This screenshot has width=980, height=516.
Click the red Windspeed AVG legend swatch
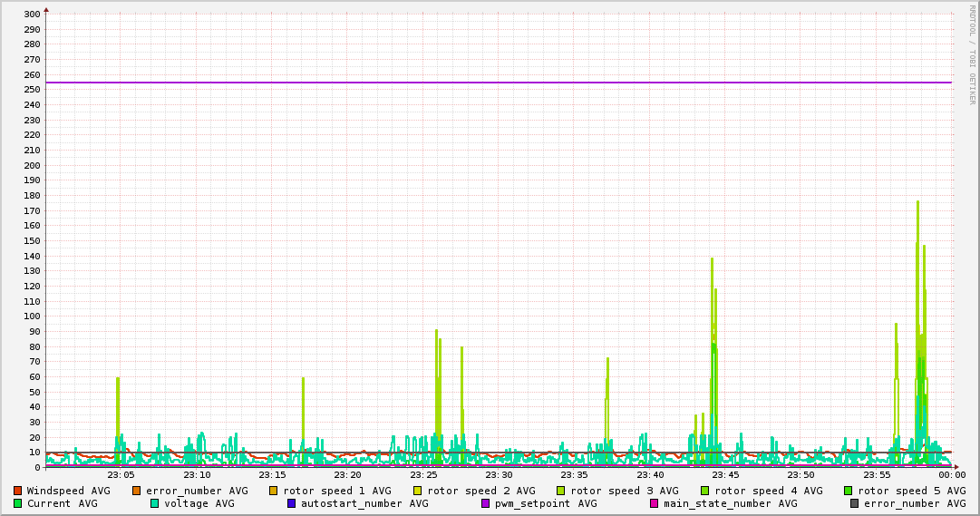[17, 491]
